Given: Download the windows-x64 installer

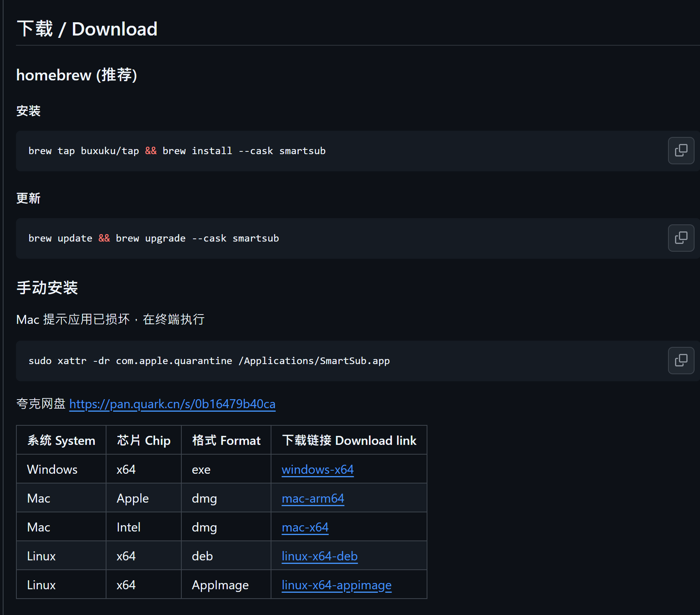Looking at the screenshot, I should tap(317, 469).
